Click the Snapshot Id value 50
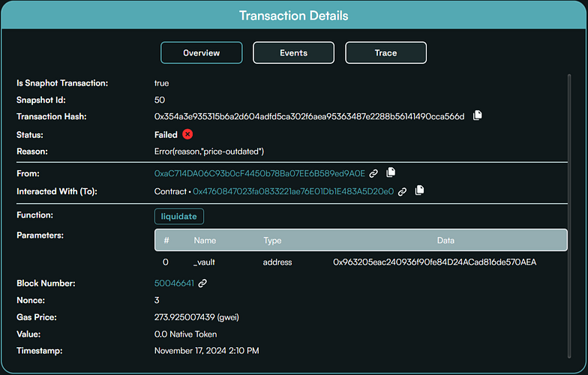 pos(159,100)
